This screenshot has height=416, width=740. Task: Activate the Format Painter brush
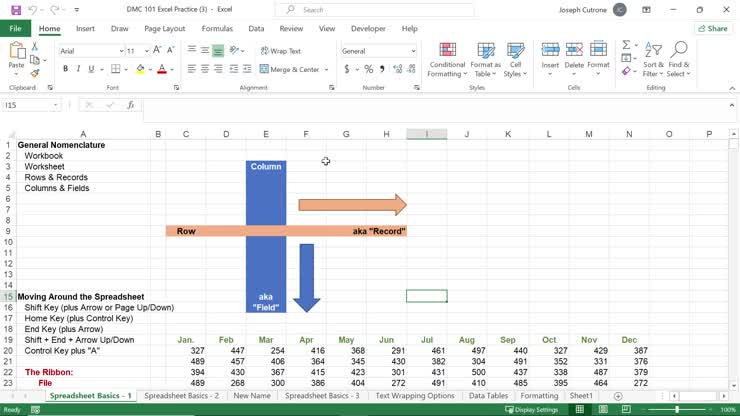pyautogui.click(x=34, y=73)
